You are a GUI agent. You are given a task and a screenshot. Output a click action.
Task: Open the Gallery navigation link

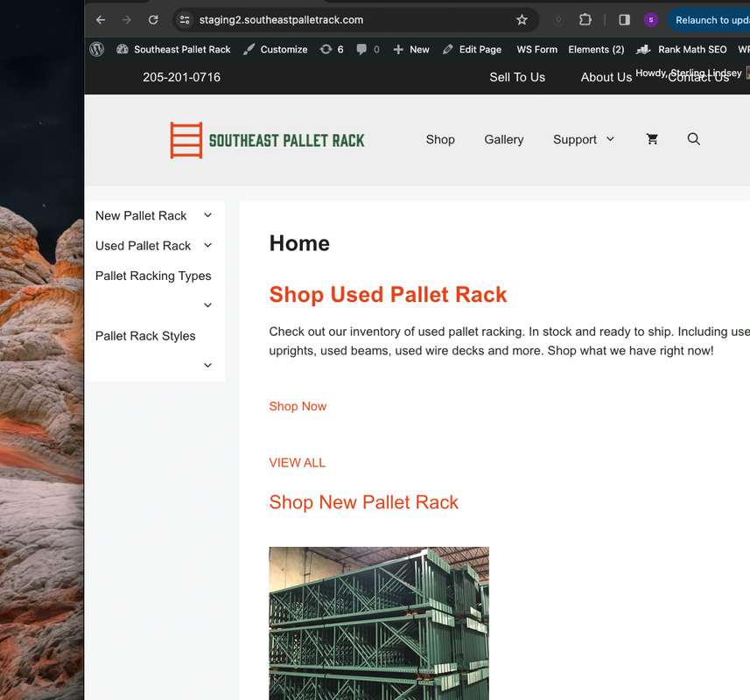click(504, 140)
